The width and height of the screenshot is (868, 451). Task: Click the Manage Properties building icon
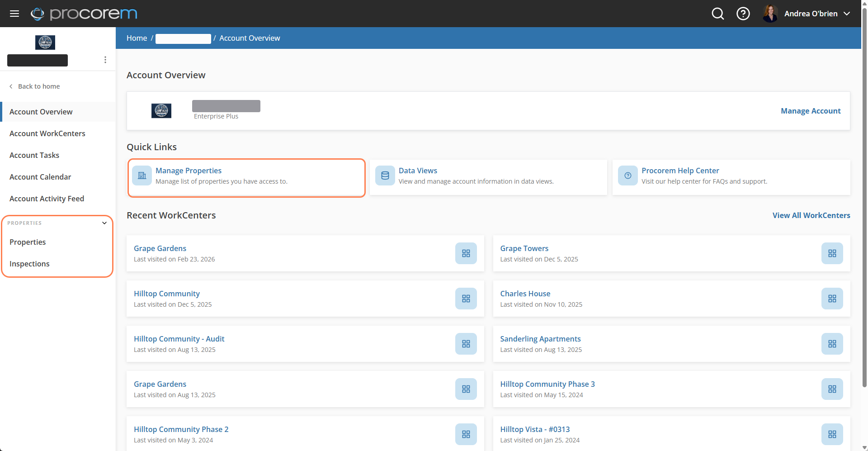[x=142, y=176]
